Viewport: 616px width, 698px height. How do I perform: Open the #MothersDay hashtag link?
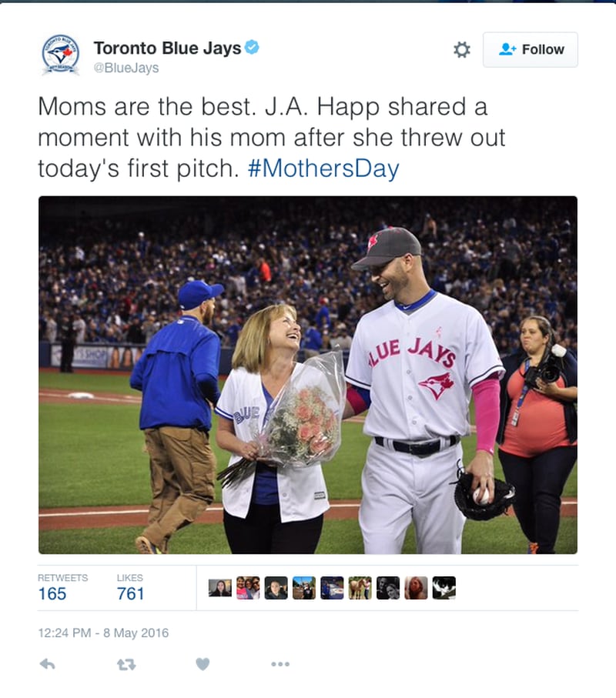[x=323, y=169]
